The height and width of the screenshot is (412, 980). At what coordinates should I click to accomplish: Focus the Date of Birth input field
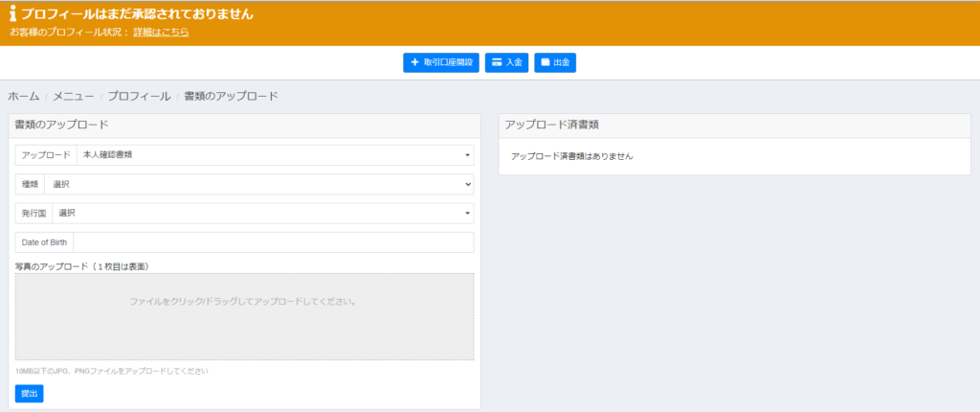coord(273,242)
